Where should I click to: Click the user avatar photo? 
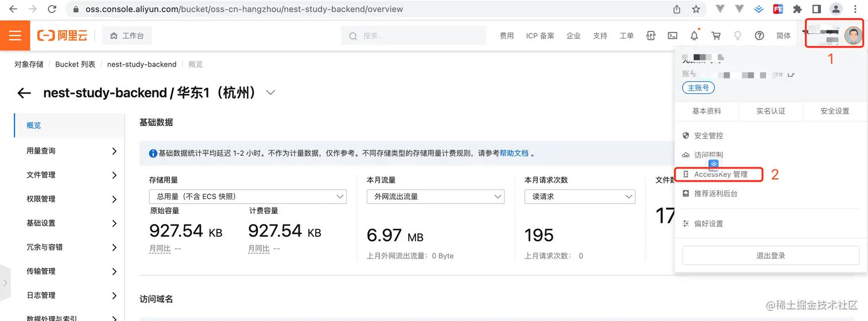853,36
